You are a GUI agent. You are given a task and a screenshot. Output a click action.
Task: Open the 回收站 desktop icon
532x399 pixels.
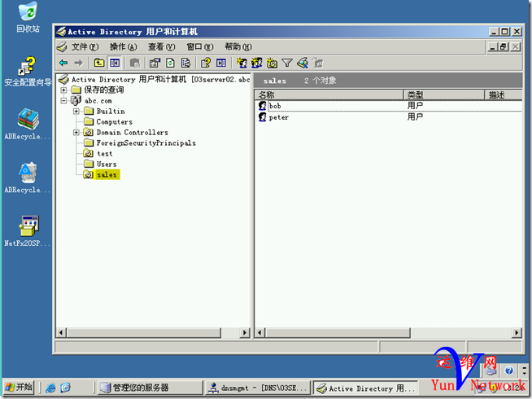click(28, 18)
